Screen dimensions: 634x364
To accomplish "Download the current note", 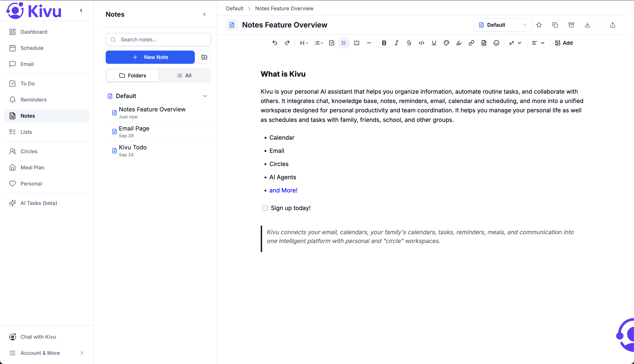I will pyautogui.click(x=587, y=25).
